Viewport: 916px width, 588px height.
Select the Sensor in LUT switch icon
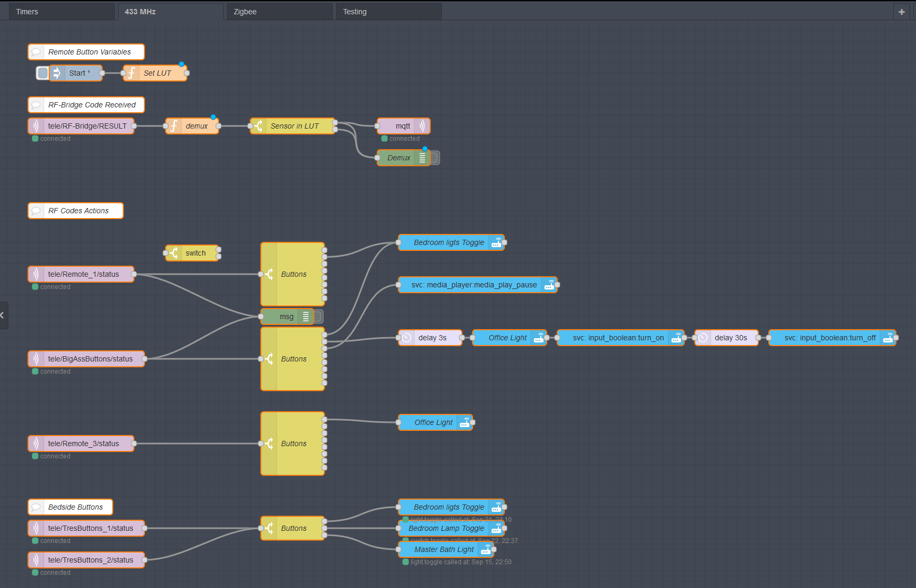tap(259, 126)
